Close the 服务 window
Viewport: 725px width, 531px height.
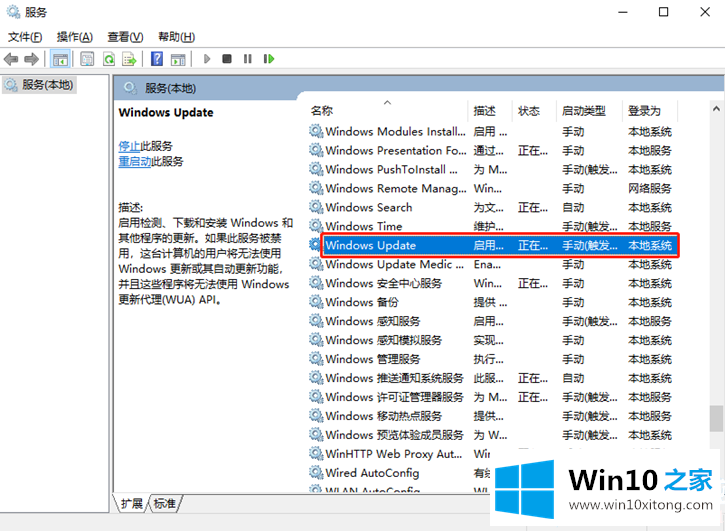705,12
